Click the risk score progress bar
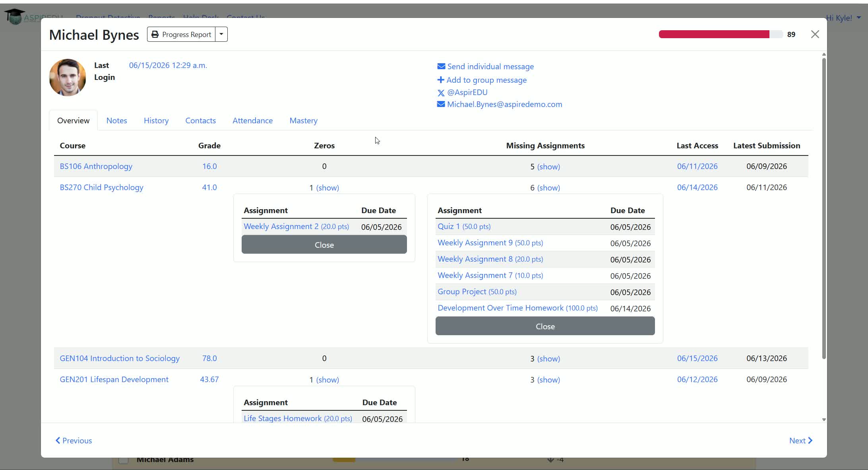The height and width of the screenshot is (470, 868). click(721, 35)
